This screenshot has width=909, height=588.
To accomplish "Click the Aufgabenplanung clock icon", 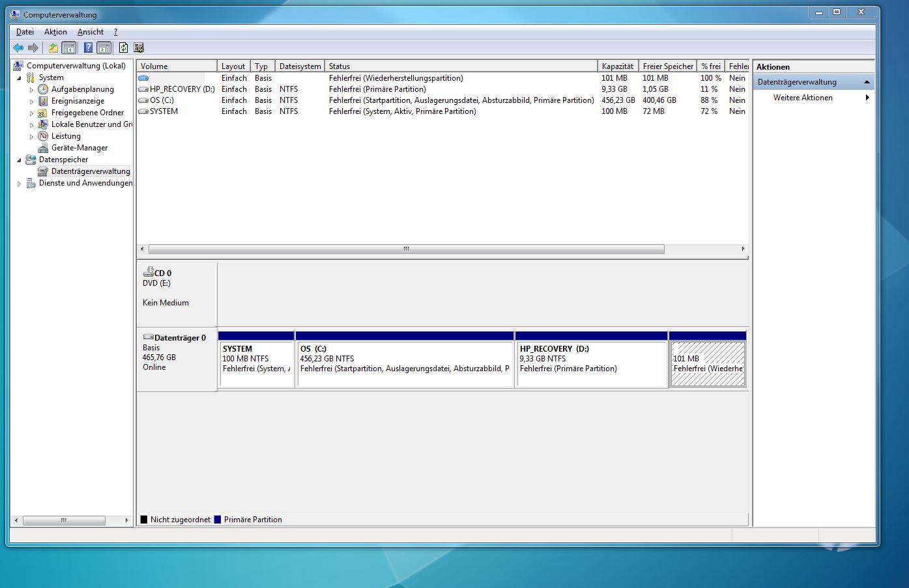I will click(x=43, y=89).
